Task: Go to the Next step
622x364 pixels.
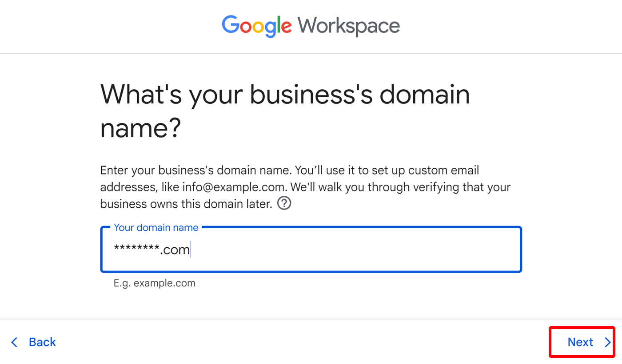Action: 582,342
